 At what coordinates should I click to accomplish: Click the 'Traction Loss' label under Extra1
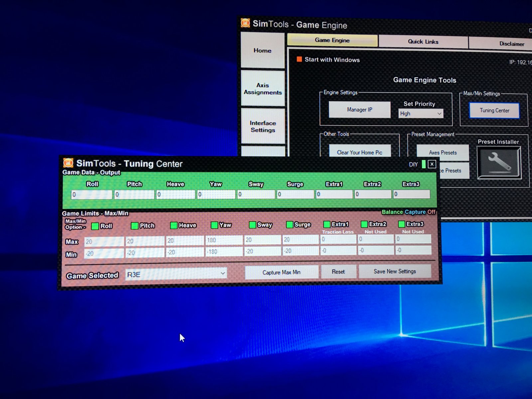pyautogui.click(x=338, y=232)
